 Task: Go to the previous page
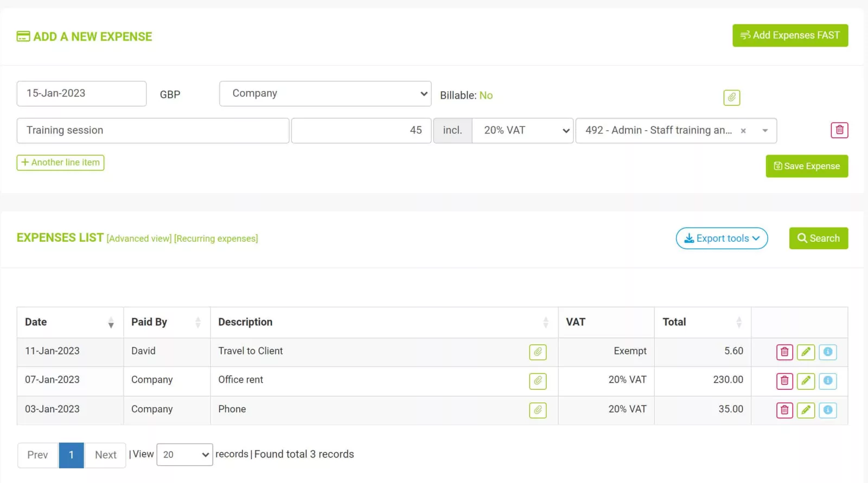tap(37, 455)
